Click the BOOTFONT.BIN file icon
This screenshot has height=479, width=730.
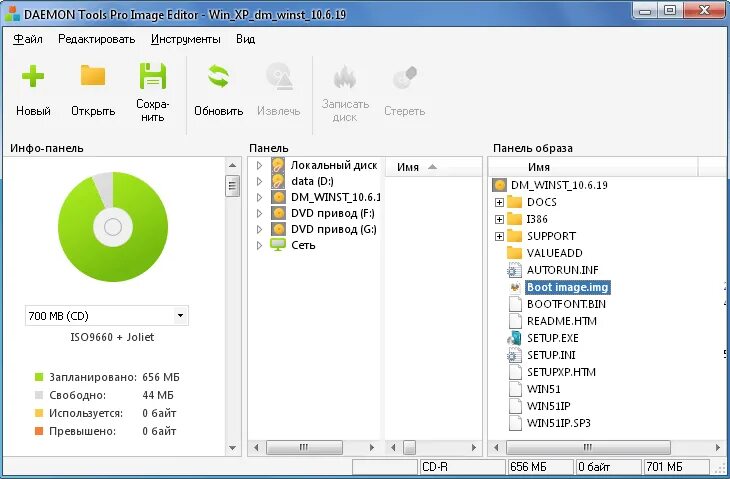click(515, 304)
